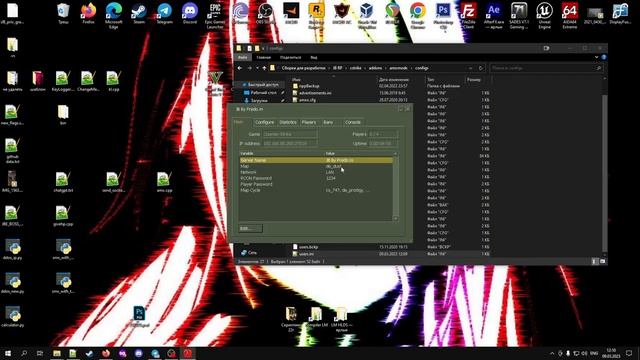Open the FileZilla Client shortcut

pos(468,16)
